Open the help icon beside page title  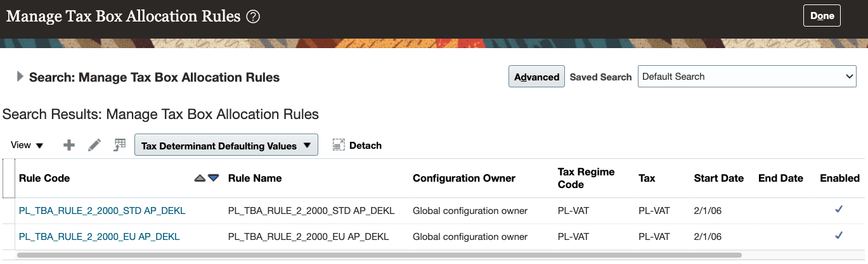pos(253,17)
